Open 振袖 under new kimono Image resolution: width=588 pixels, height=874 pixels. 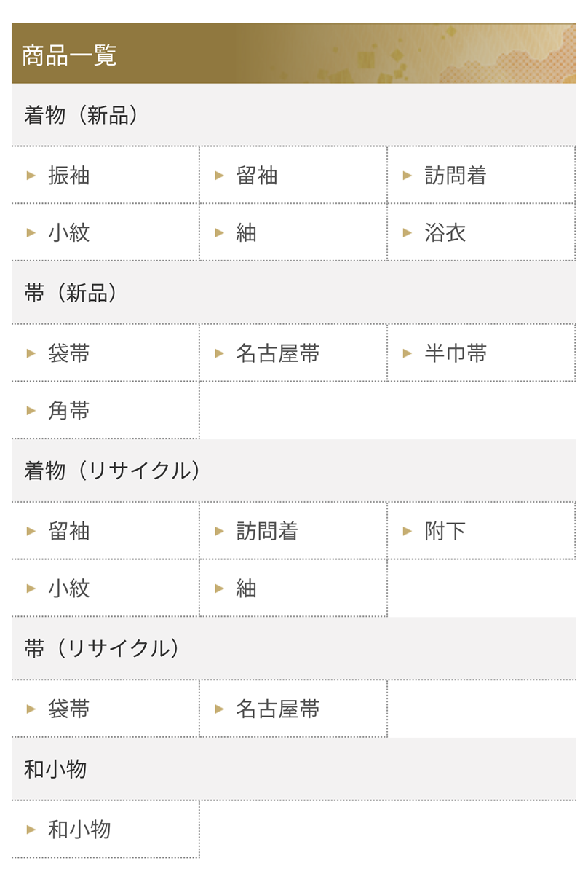106,175
